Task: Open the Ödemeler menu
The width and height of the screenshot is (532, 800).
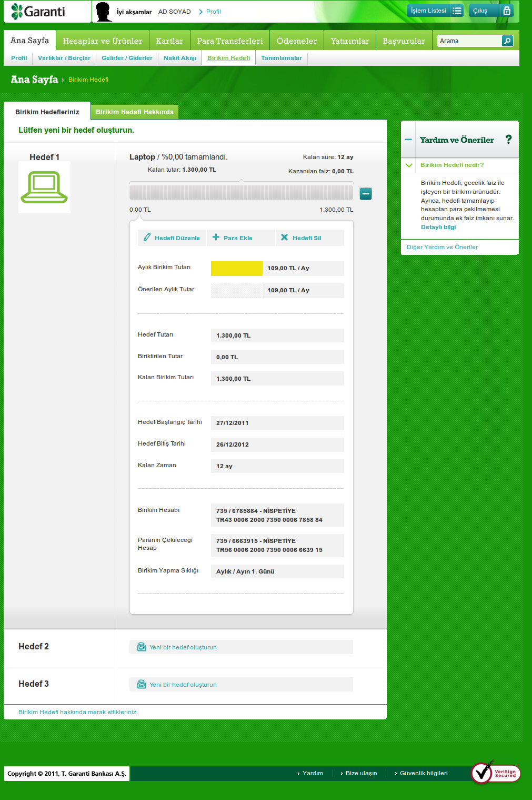Action: coord(297,41)
